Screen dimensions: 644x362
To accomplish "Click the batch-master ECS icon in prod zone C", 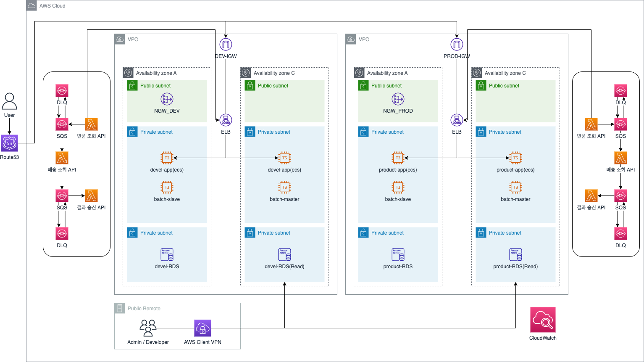I will click(515, 187).
